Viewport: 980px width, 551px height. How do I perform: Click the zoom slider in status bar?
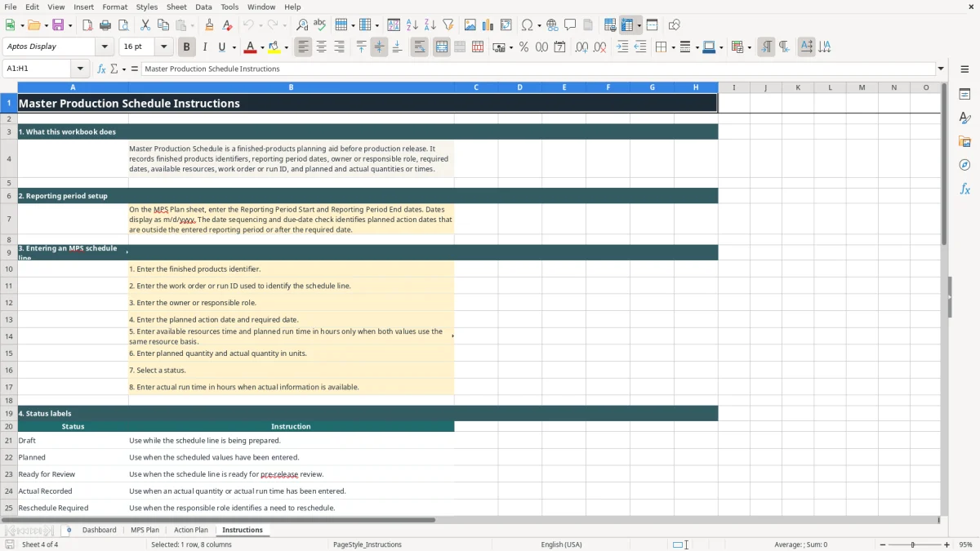point(913,544)
